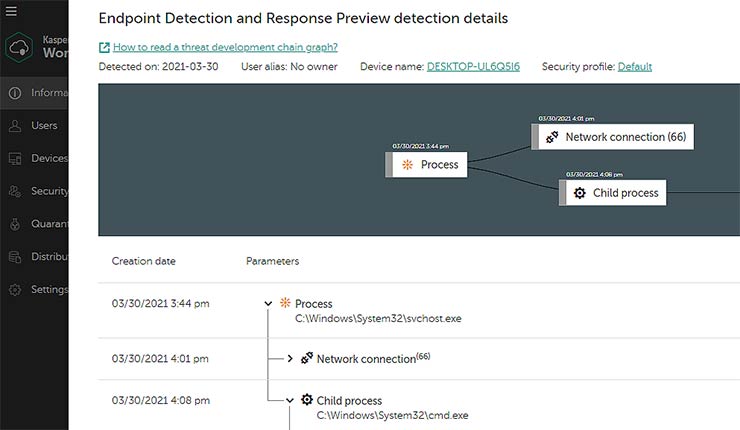Click the Distribution packages icon in sidebar
Image resolution: width=740 pixels, height=430 pixels.
point(15,257)
